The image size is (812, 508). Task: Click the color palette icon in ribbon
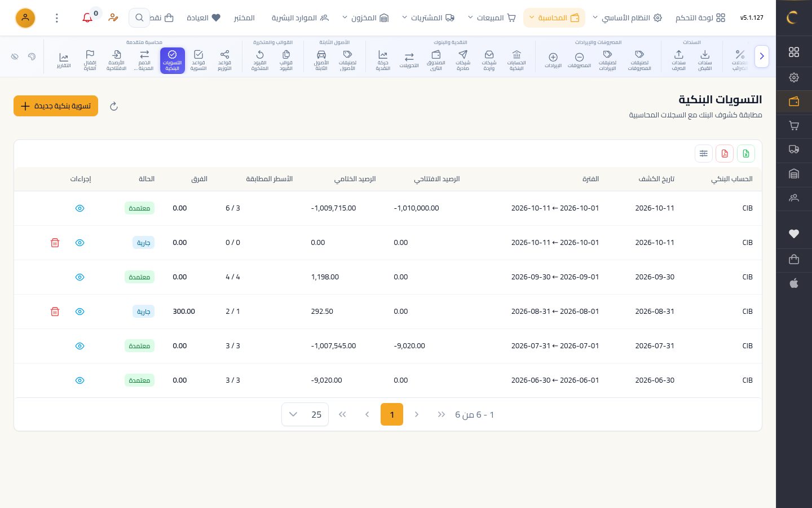coord(32,56)
